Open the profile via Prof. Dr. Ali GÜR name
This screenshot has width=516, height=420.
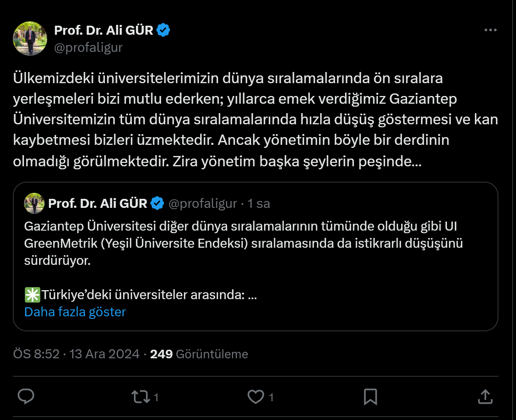(104, 30)
